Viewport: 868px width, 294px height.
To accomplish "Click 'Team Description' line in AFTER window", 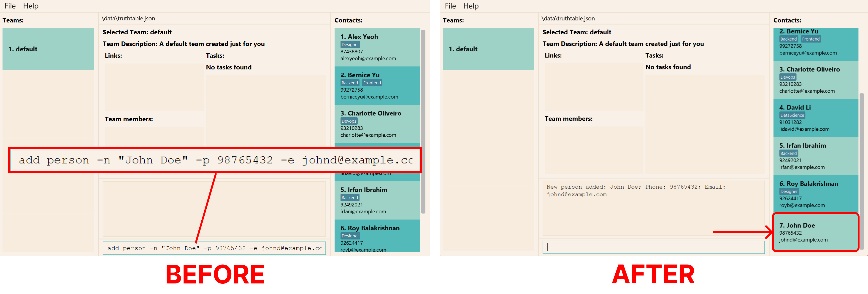I will 623,44.
